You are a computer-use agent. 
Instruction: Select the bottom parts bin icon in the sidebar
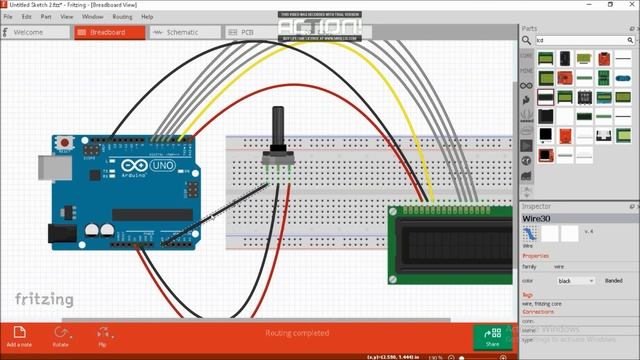point(526,176)
